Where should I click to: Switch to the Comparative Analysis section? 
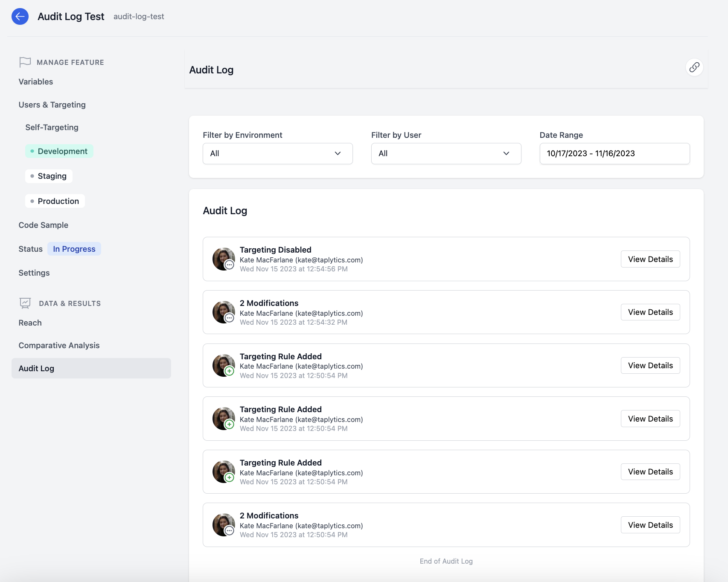point(59,345)
